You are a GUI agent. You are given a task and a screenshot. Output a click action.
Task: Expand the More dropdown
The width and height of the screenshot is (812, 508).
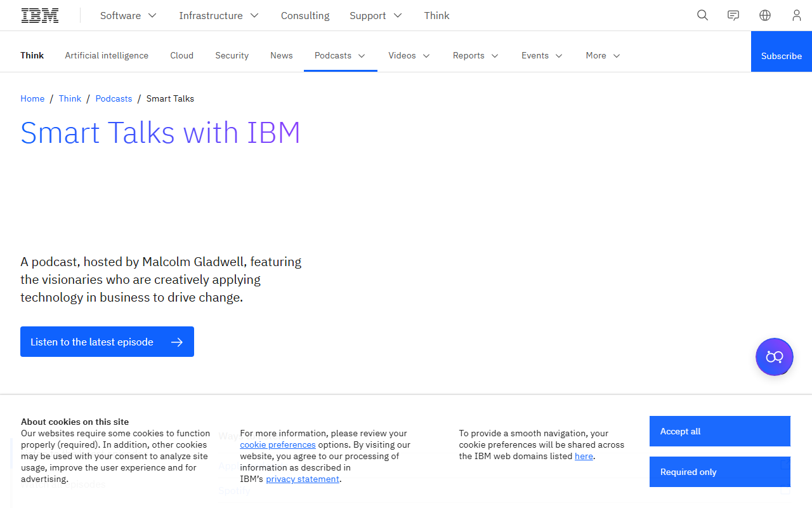pyautogui.click(x=603, y=55)
